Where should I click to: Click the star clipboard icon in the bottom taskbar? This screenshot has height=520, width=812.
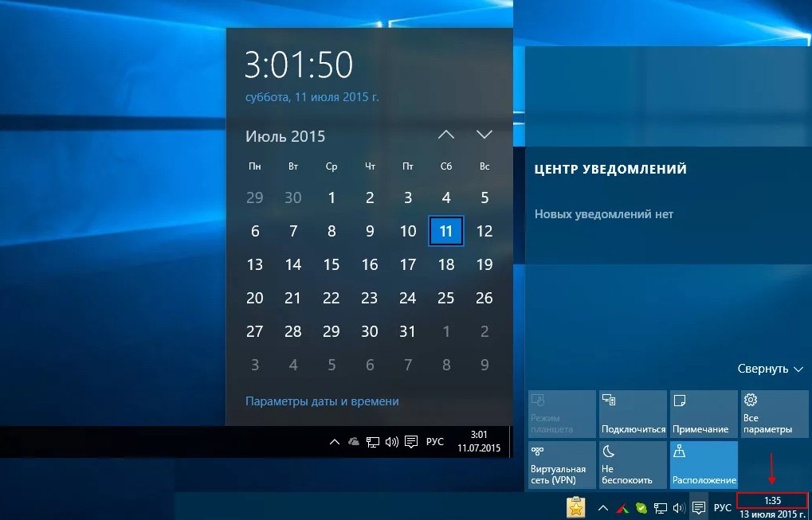tap(576, 507)
